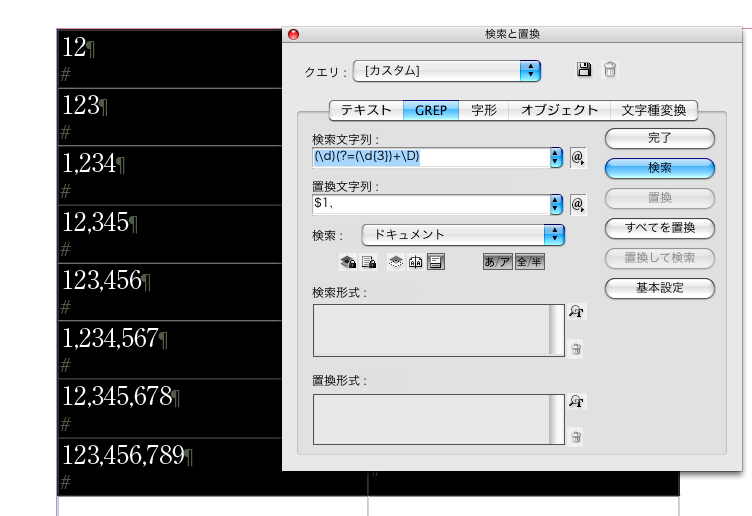Toggle include locked layers search option
The image size is (752, 516).
tap(348, 262)
